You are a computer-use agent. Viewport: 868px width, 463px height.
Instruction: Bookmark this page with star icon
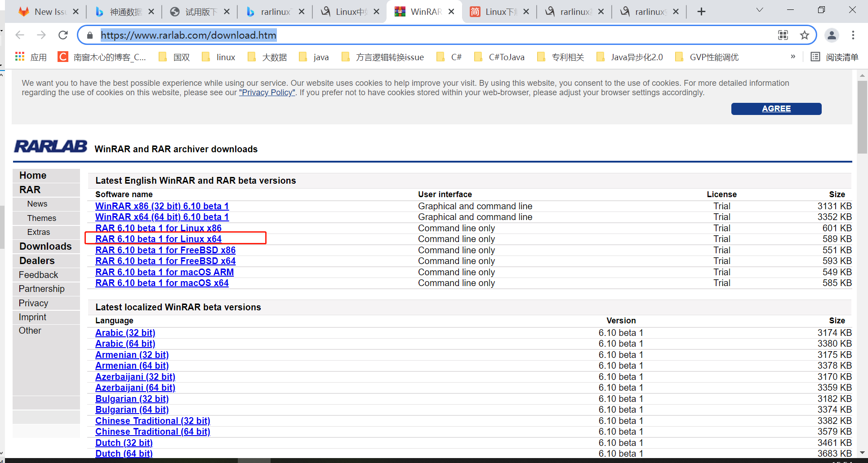point(805,35)
